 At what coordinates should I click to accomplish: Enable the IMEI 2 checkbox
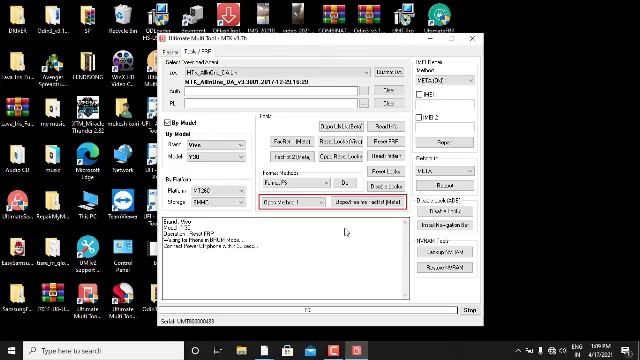click(x=419, y=117)
